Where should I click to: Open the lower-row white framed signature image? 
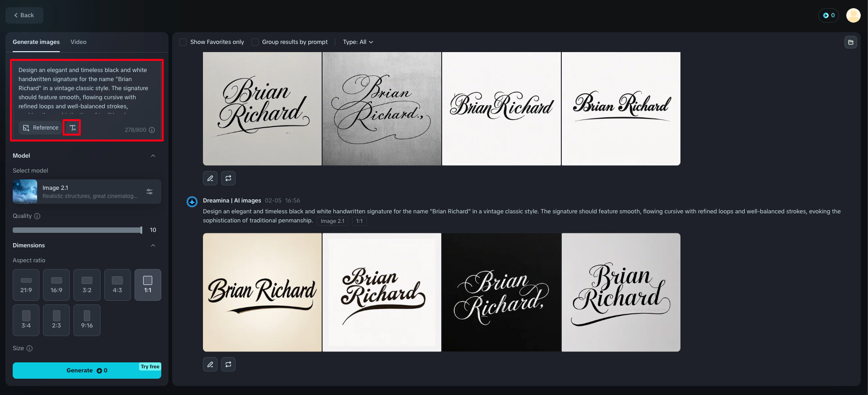(x=382, y=293)
